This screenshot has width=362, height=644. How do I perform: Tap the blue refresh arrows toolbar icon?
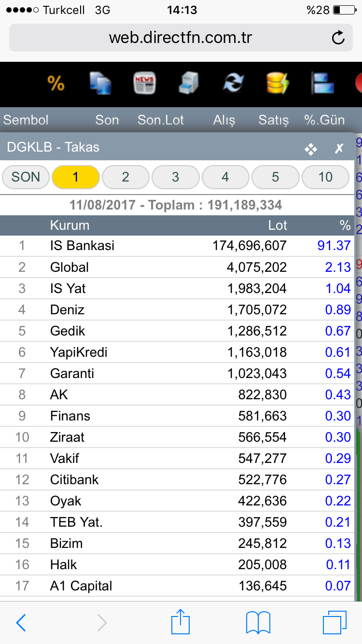[234, 84]
